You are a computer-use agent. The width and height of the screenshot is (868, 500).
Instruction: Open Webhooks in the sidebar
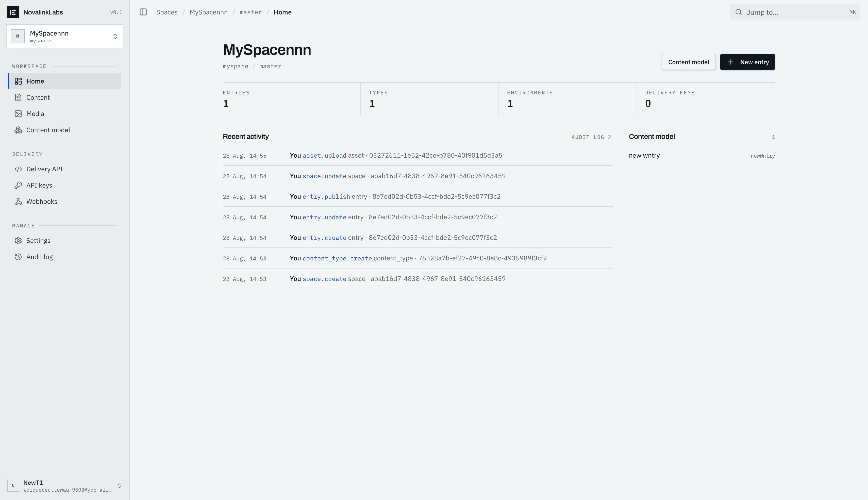click(64, 202)
